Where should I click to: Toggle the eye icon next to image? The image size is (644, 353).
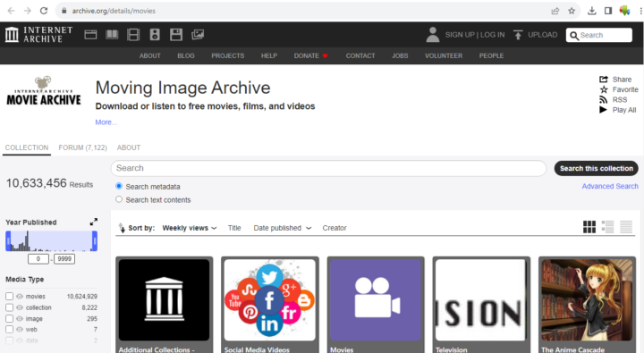tap(20, 318)
